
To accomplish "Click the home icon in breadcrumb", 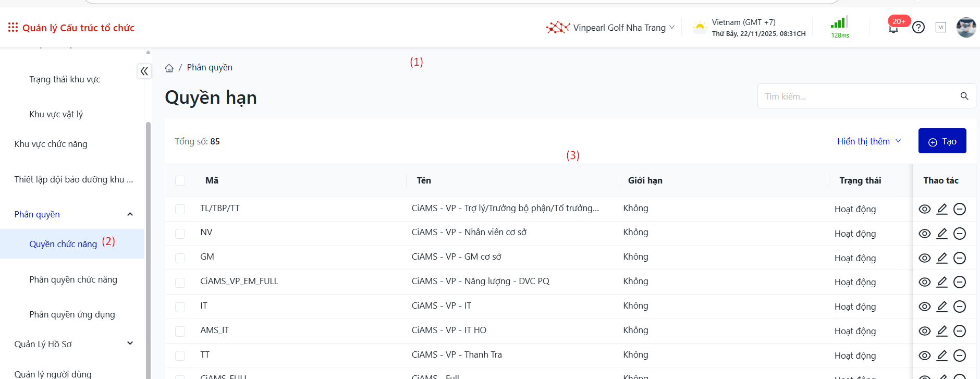I will 169,68.
